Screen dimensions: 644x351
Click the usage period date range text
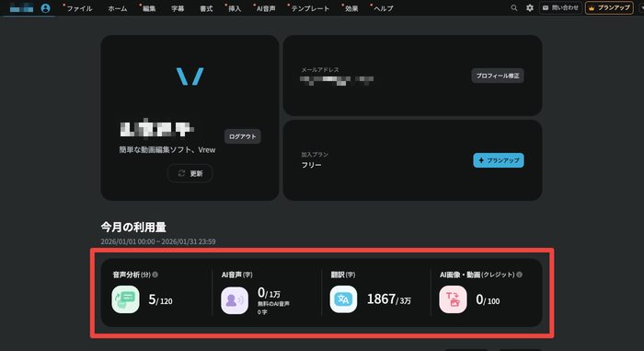158,241
